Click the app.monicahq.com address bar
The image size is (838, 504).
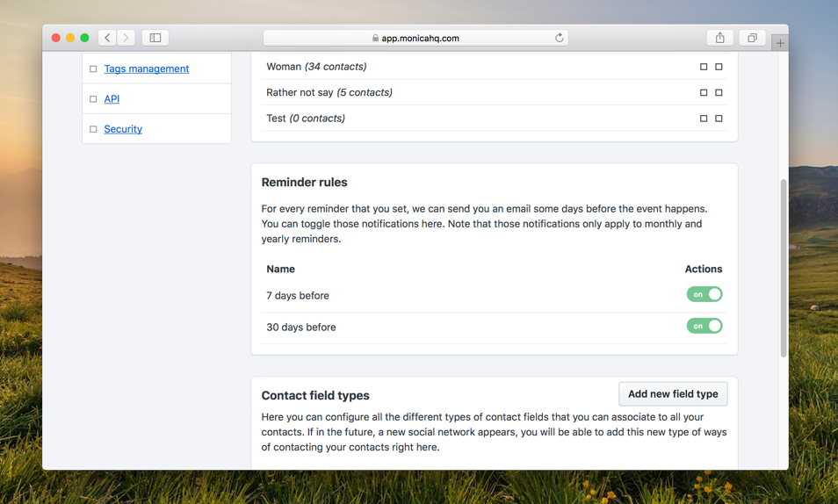tap(415, 38)
